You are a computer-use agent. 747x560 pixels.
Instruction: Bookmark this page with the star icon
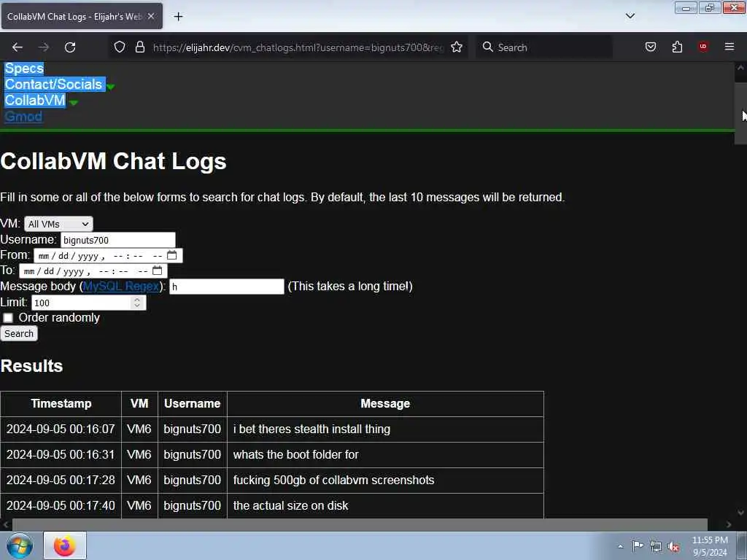(457, 47)
